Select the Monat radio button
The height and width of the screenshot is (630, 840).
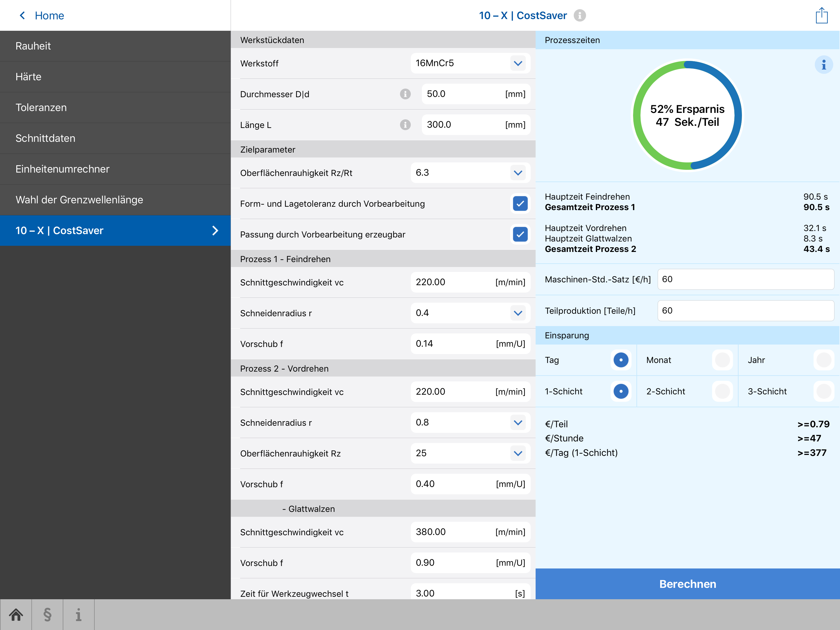point(722,360)
